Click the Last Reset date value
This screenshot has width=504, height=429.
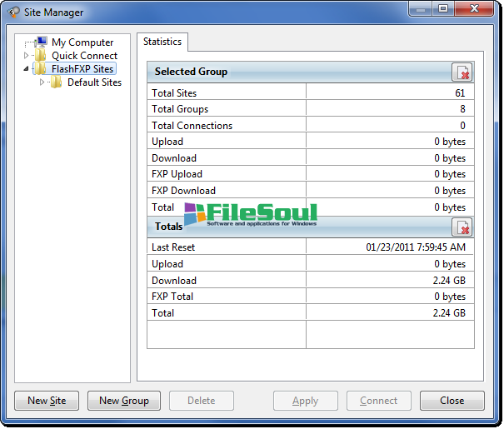415,247
